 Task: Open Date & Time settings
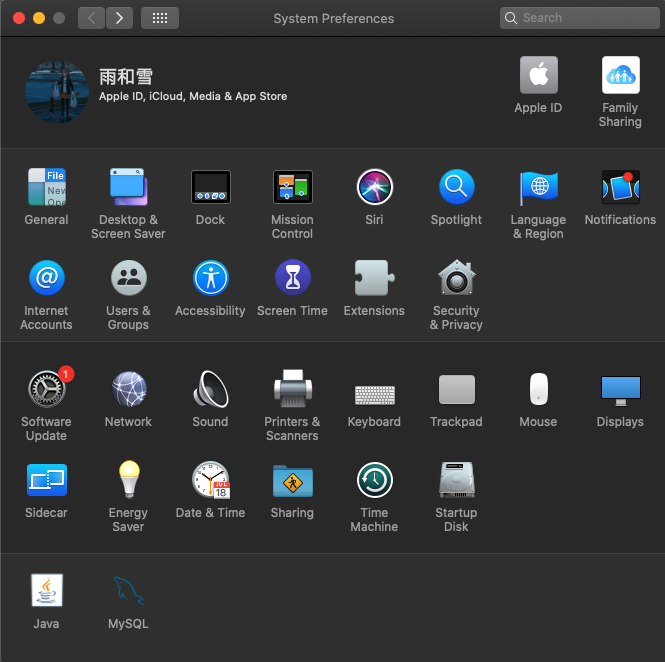[211, 480]
